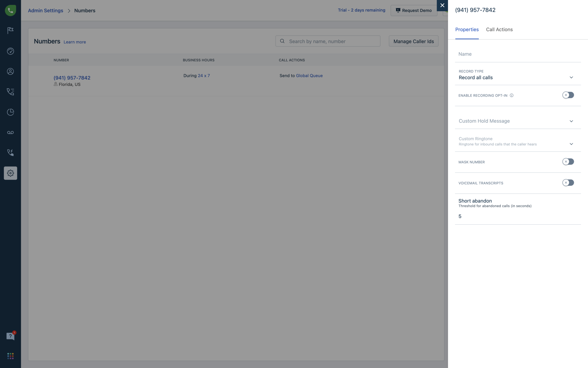Click the help question mark icon
588x368 pixels.
(x=10, y=336)
